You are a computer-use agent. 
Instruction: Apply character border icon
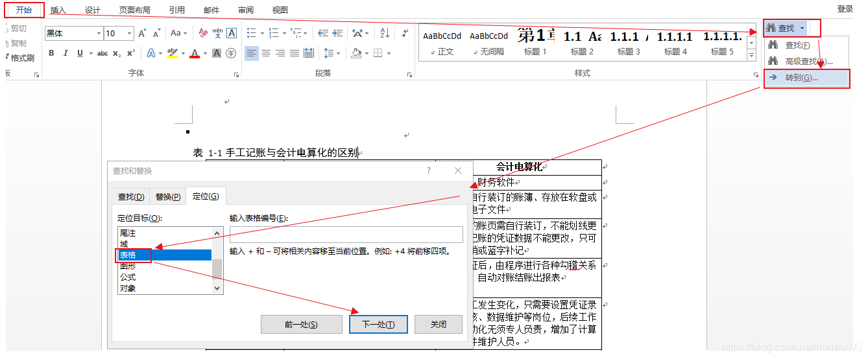tap(232, 33)
